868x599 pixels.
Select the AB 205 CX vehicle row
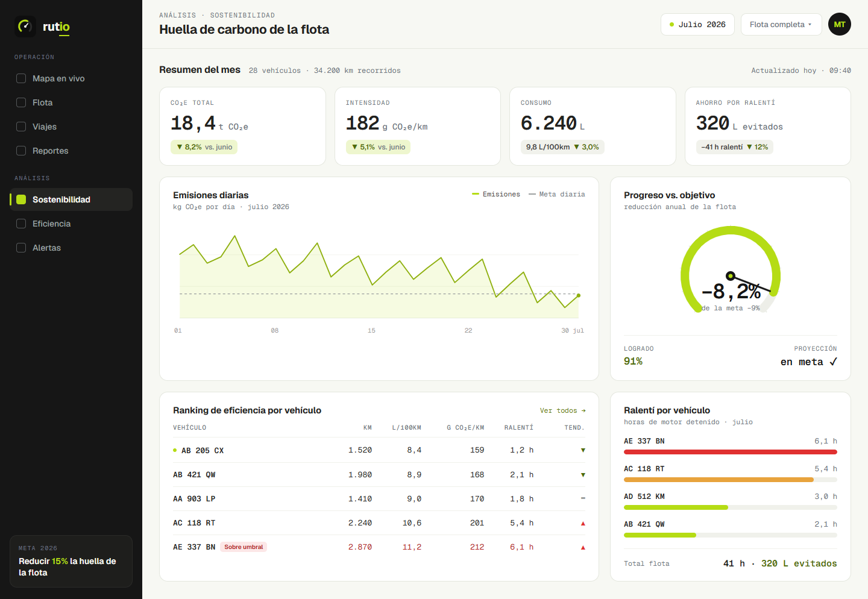click(379, 450)
